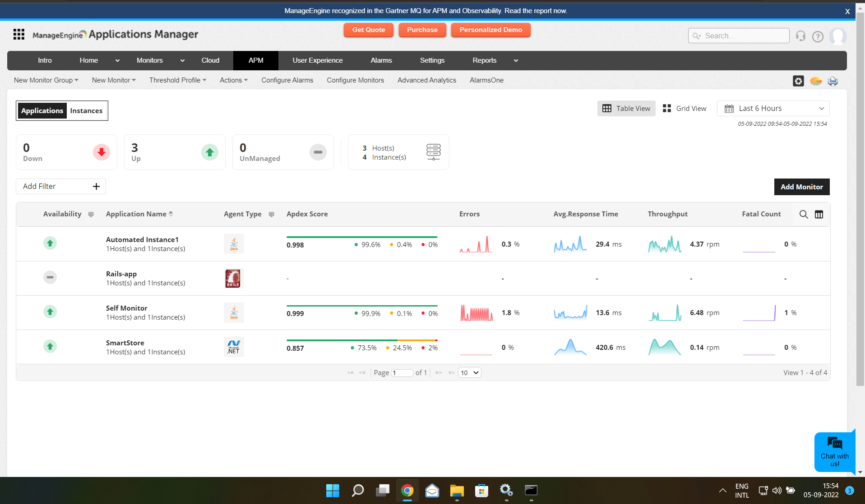Click the red Down status arrow icon
The width and height of the screenshot is (865, 504).
pyautogui.click(x=102, y=152)
